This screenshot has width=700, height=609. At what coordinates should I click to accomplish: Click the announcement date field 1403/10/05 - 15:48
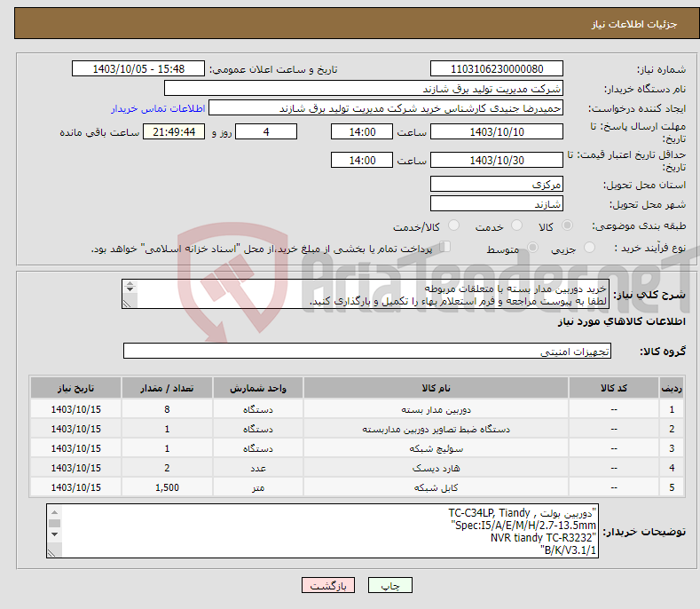click(x=138, y=69)
